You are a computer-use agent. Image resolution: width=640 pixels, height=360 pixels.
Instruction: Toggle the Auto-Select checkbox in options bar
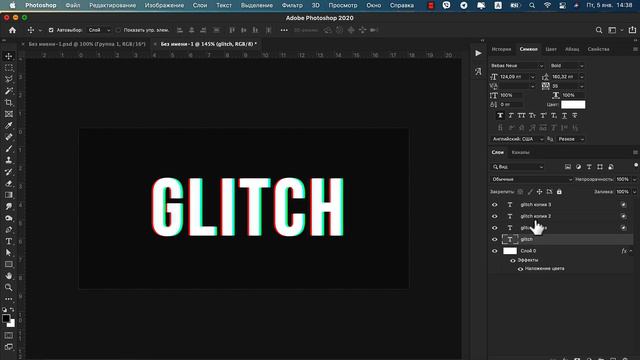[51, 30]
